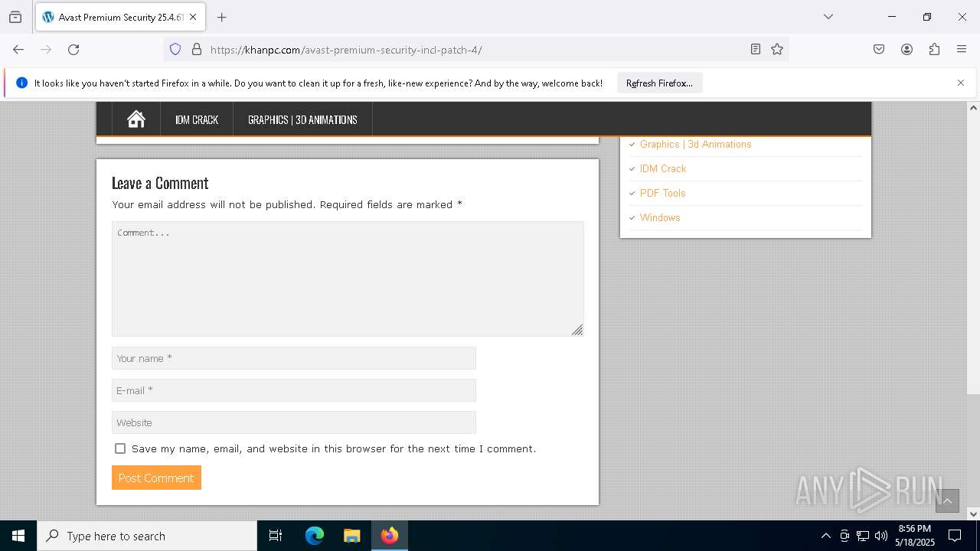Open volume speaker icon in tray
980x551 pixels.
pyautogui.click(x=881, y=536)
